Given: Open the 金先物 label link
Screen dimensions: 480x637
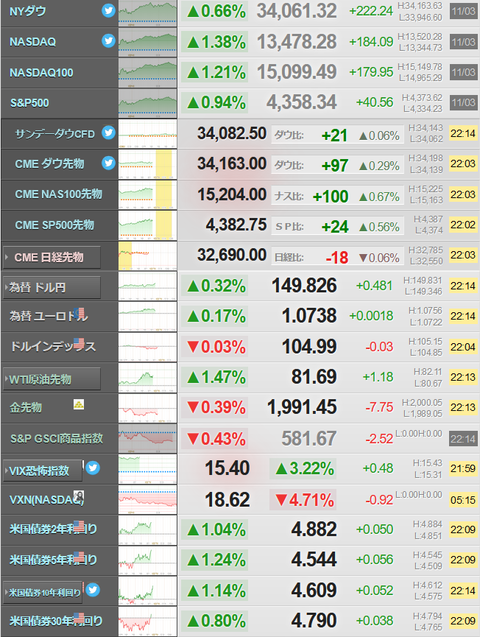Looking at the screenshot, I should pos(26,407).
